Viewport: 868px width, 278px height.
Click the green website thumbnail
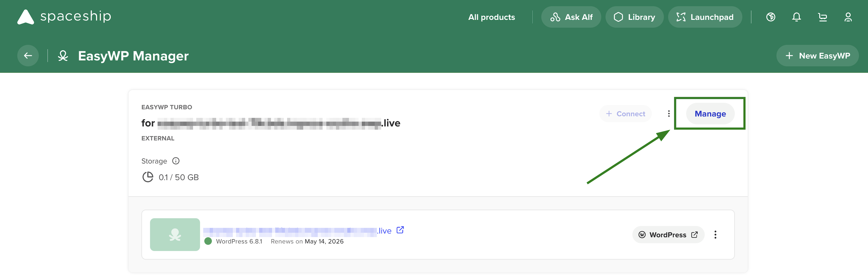pyautogui.click(x=175, y=235)
